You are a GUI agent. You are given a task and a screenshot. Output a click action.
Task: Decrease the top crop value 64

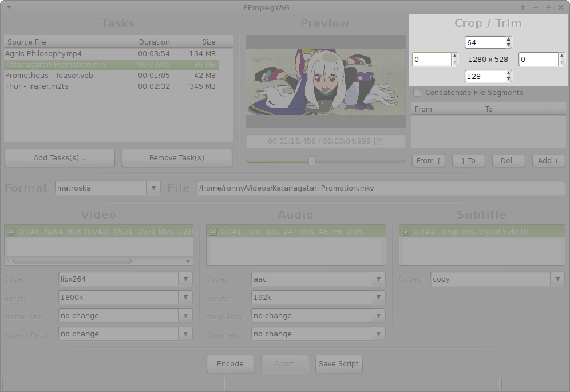[508, 45]
